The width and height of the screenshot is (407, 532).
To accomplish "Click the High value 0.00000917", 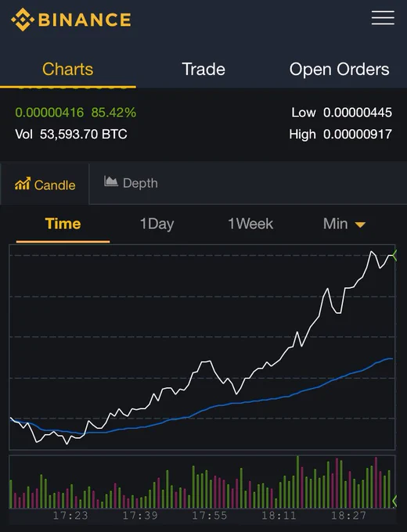I will (x=358, y=134).
